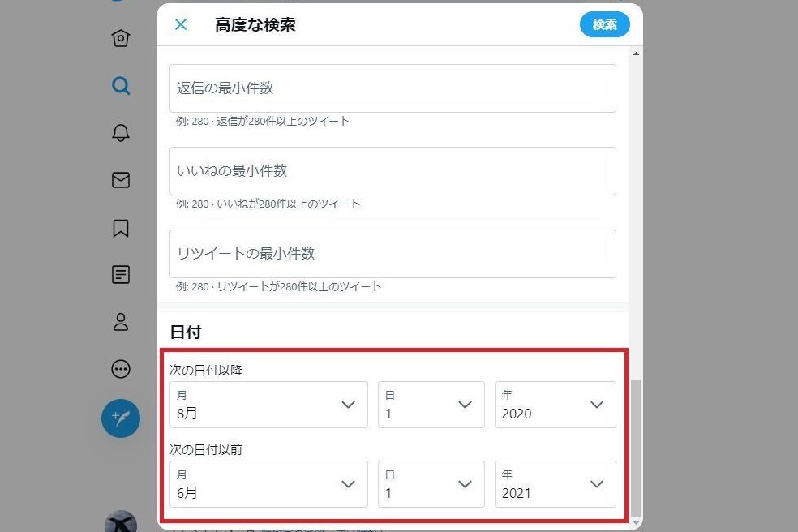Open Notifications bell icon
The width and height of the screenshot is (798, 532).
tap(121, 133)
